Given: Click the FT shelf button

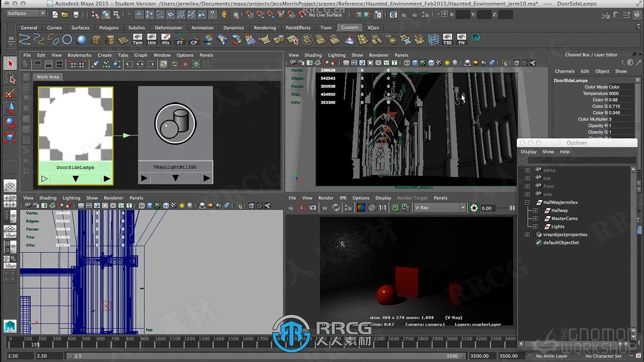Looking at the screenshot, I should pyautogui.click(x=180, y=40).
